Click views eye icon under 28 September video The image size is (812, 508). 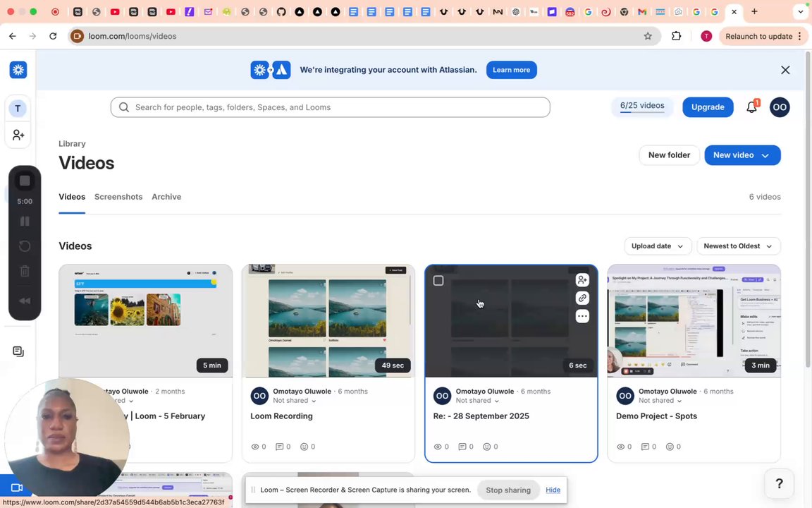(438, 447)
